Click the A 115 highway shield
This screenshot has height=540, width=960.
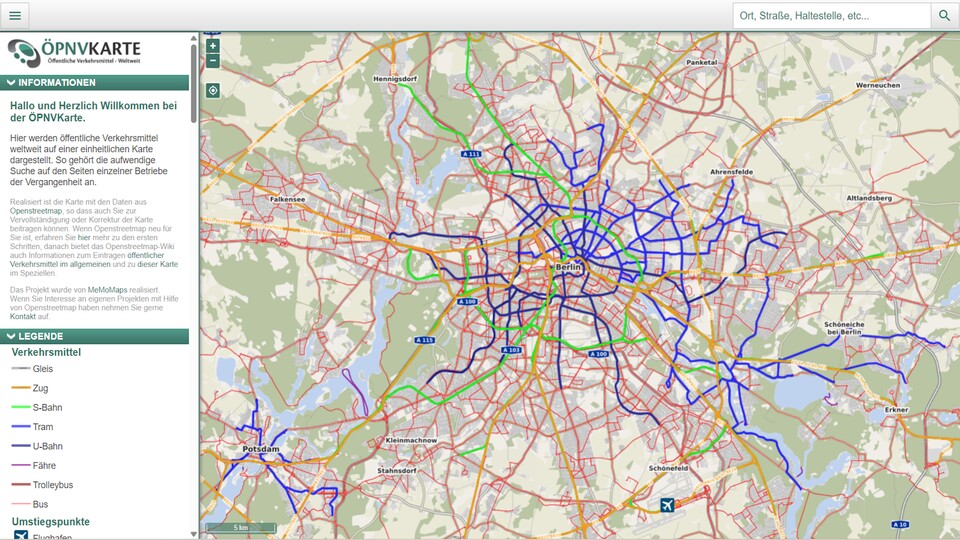point(424,340)
